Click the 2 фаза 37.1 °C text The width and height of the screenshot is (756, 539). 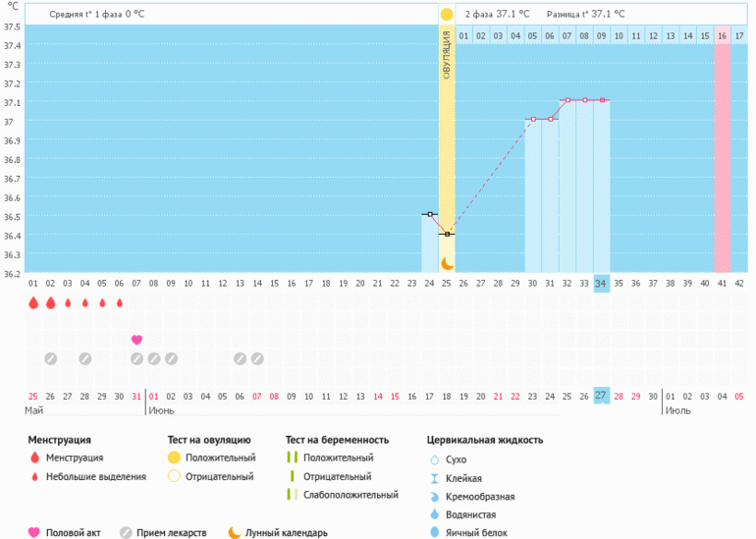[x=497, y=14]
